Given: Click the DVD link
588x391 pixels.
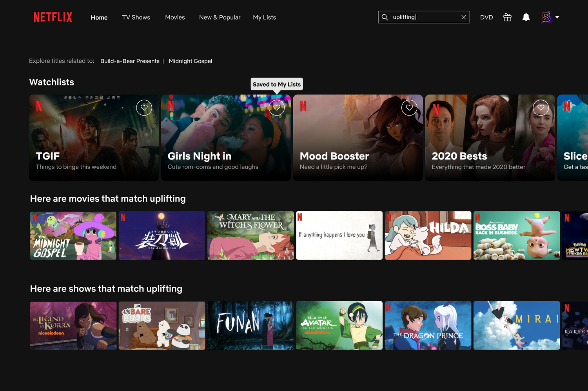Looking at the screenshot, I should pos(486,17).
